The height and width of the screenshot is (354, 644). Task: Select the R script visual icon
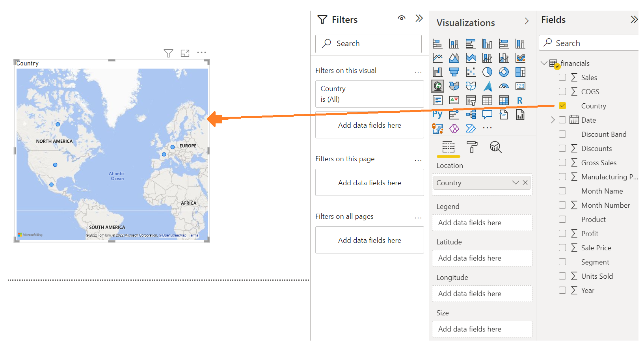(x=520, y=100)
